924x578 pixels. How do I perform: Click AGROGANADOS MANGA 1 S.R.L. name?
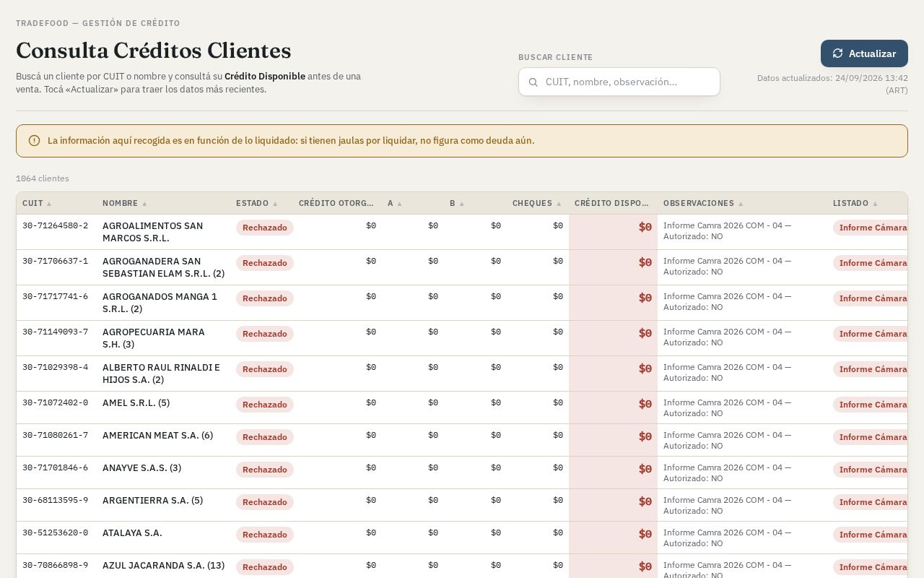pos(160,303)
